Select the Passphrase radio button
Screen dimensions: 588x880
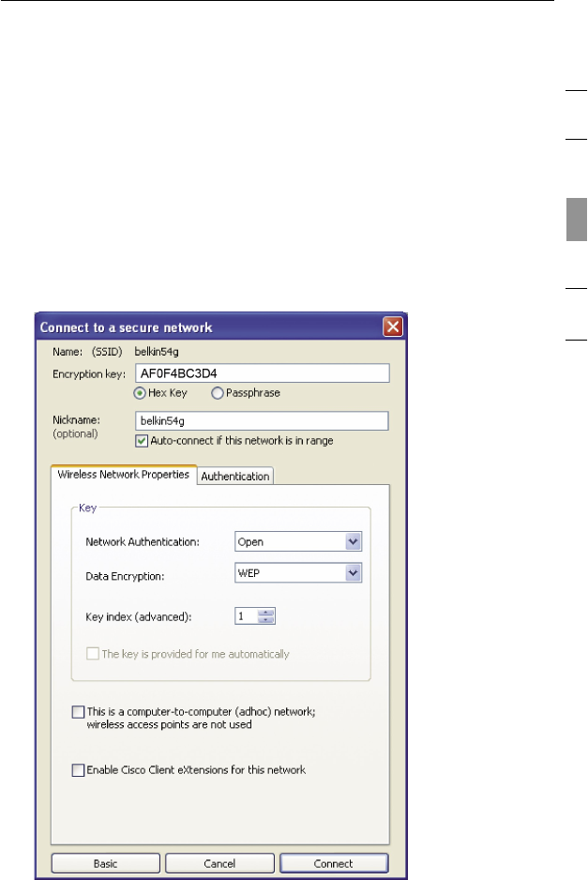point(218,393)
